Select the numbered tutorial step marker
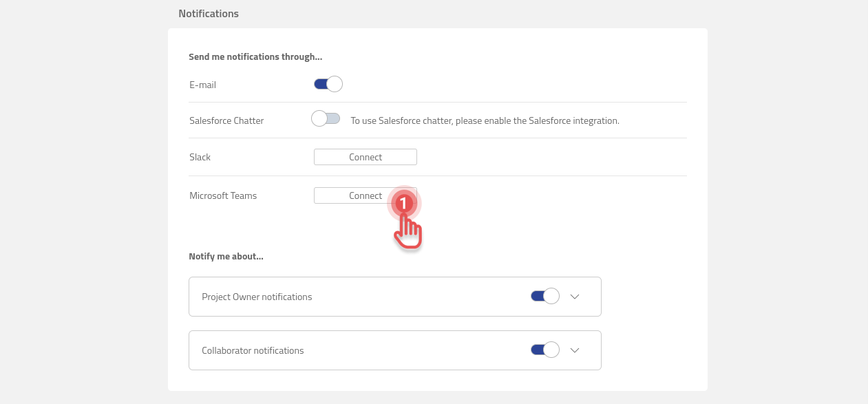The height and width of the screenshot is (404, 868). click(x=403, y=204)
